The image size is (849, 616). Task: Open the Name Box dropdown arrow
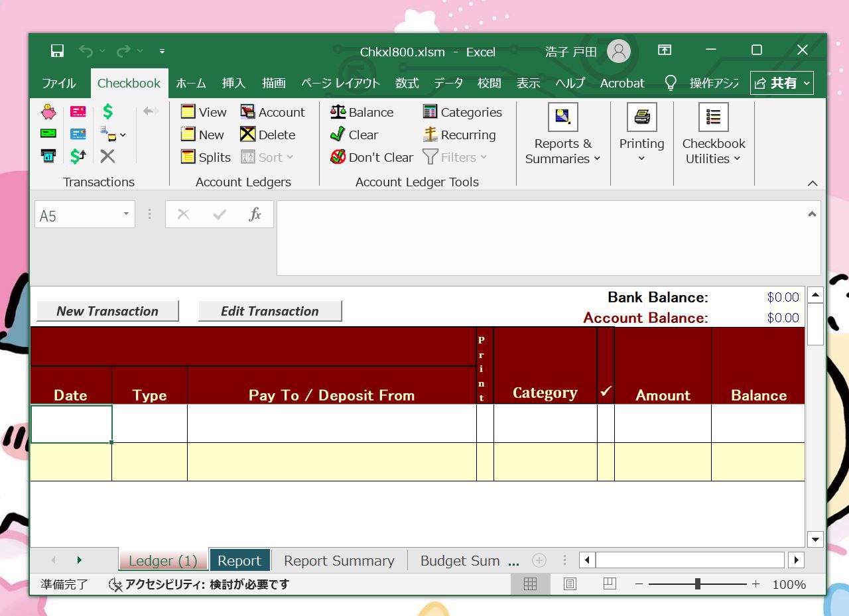pos(126,214)
